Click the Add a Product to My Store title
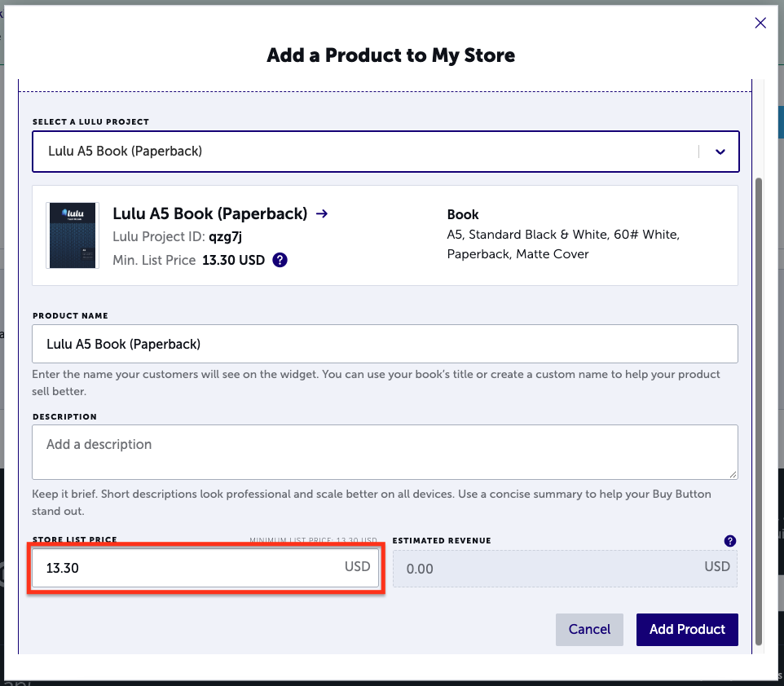The width and height of the screenshot is (784, 686). (391, 55)
